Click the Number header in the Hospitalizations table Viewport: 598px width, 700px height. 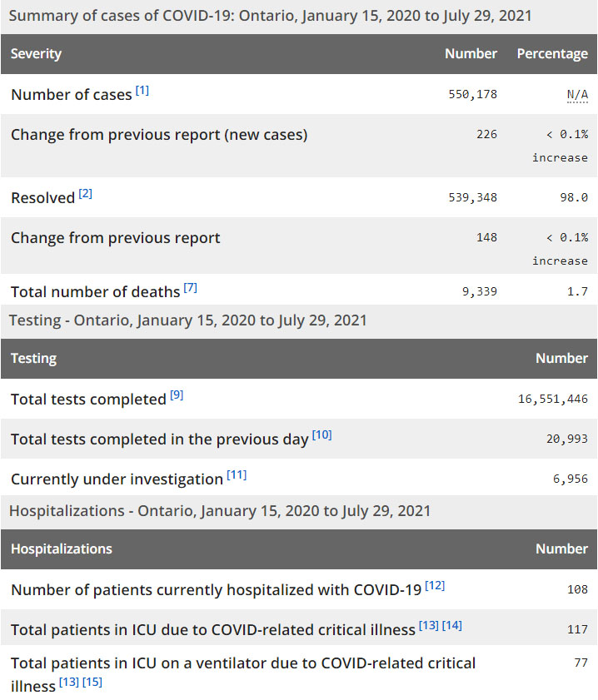[x=561, y=549]
